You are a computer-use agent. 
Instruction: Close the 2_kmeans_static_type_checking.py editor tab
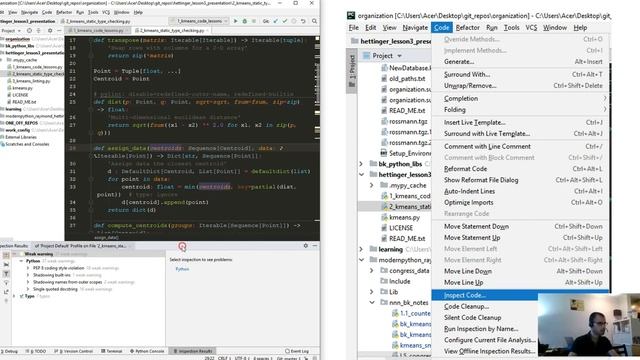[x=208, y=31]
